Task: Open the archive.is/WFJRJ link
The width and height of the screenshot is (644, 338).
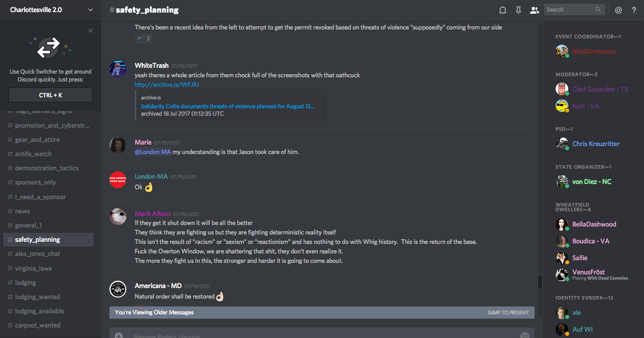Action: click(x=167, y=85)
